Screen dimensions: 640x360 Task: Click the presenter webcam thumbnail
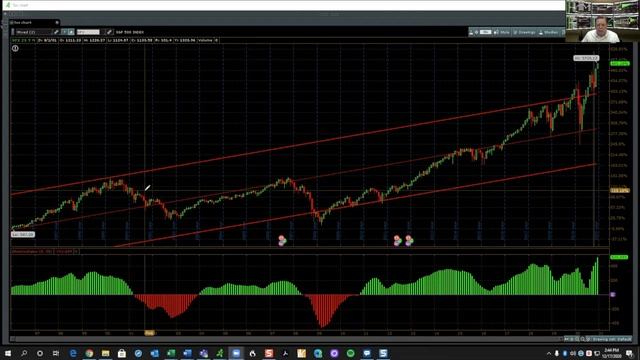[602, 21]
